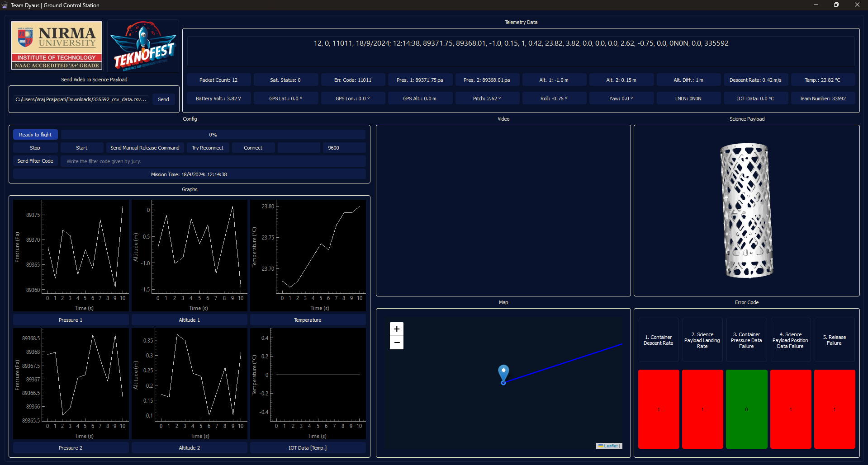This screenshot has height=465, width=868.
Task: Click the Nirma University logo
Action: click(56, 45)
